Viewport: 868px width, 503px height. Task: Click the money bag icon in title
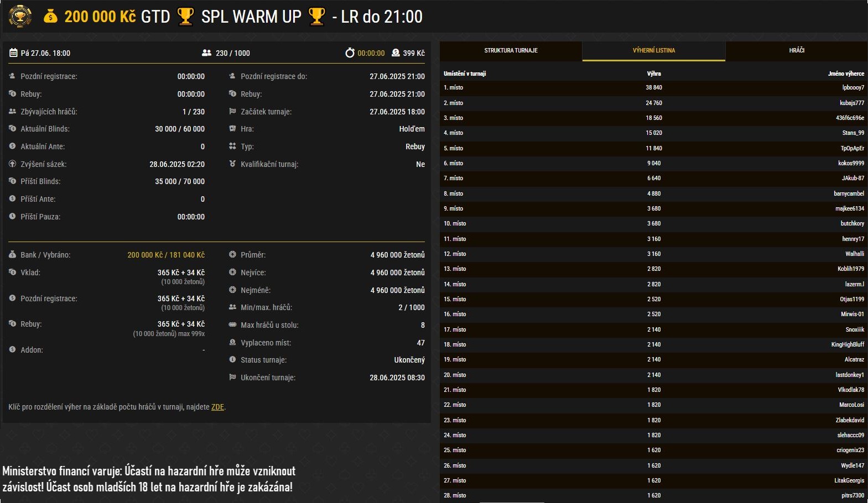tap(50, 17)
